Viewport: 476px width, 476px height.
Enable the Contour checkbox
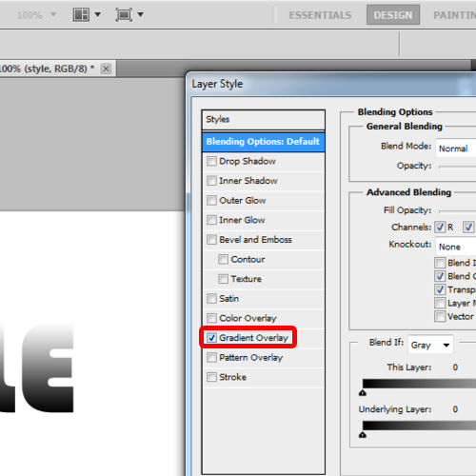223,259
